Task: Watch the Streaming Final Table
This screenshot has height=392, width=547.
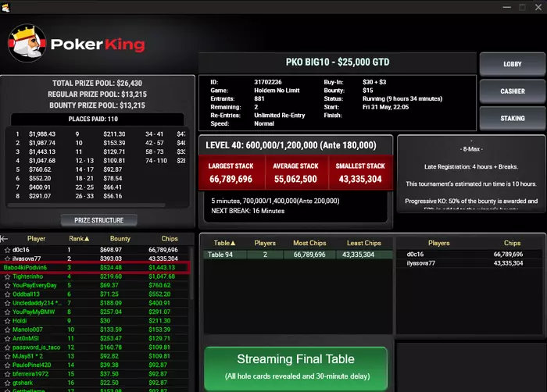Action: 296,369
